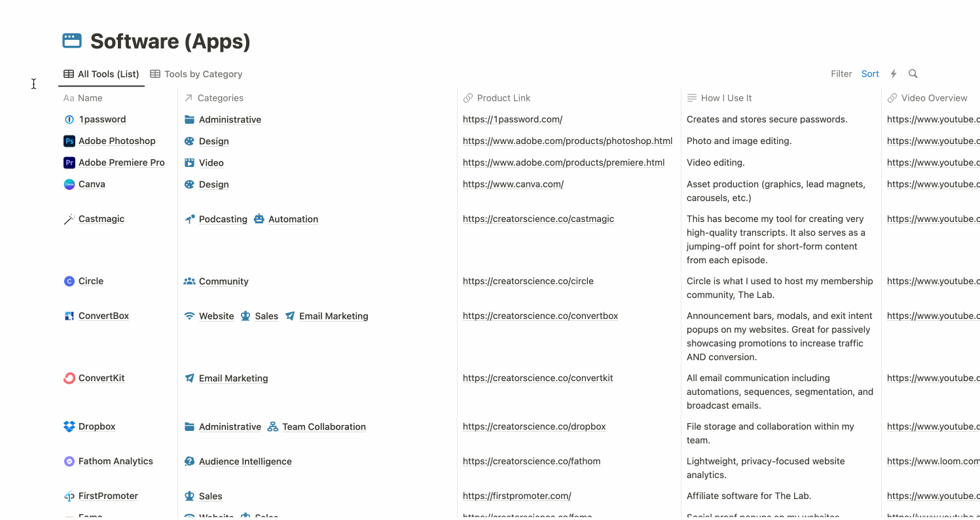Open the Product Link column header menu
Image resolution: width=980 pixels, height=520 pixels.
point(503,98)
